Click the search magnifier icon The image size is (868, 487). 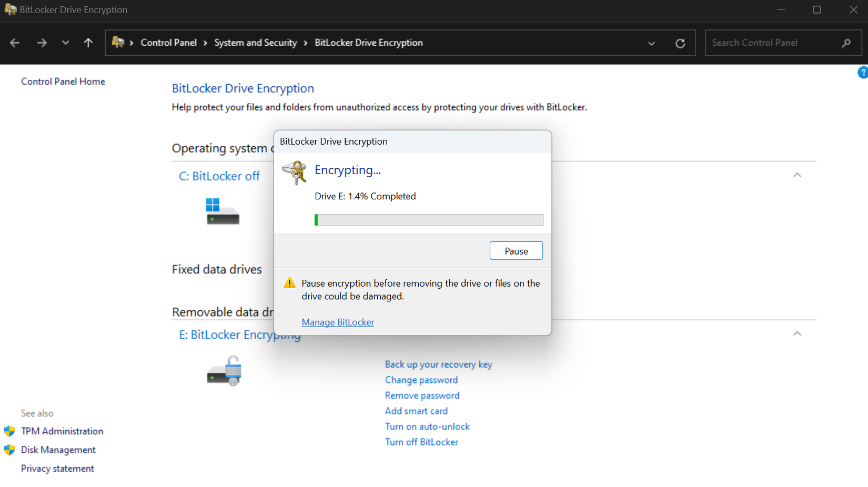pyautogui.click(x=846, y=43)
